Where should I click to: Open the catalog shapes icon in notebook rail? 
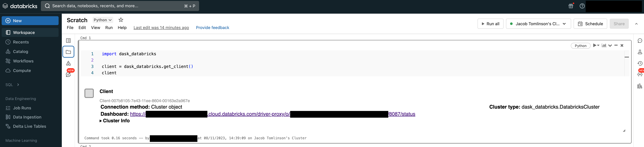pyautogui.click(x=68, y=63)
